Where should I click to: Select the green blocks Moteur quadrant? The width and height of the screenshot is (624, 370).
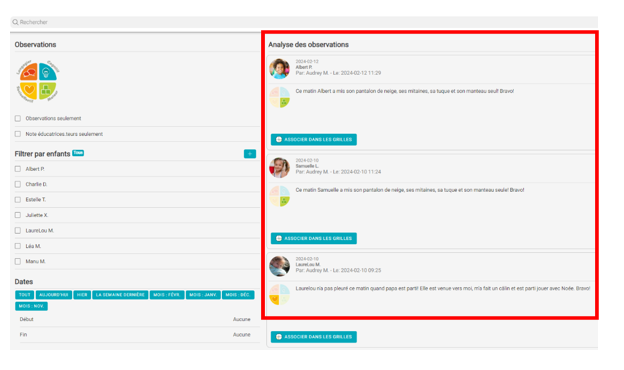[x=47, y=91]
